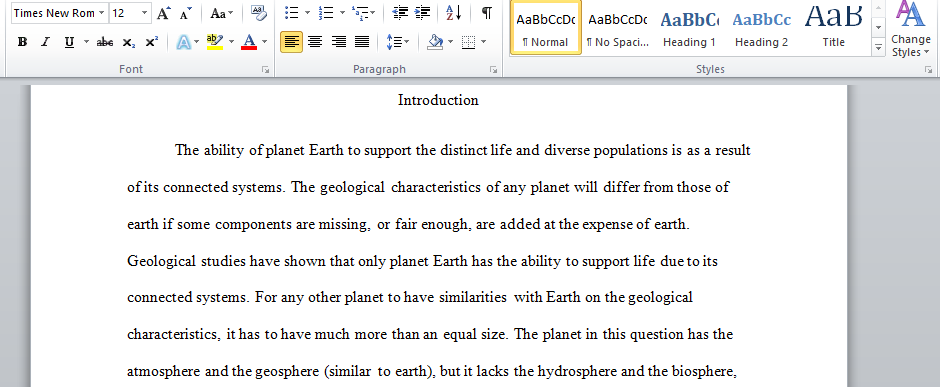Apply the Normal style
Screen dimensions: 940x387
[x=546, y=28]
